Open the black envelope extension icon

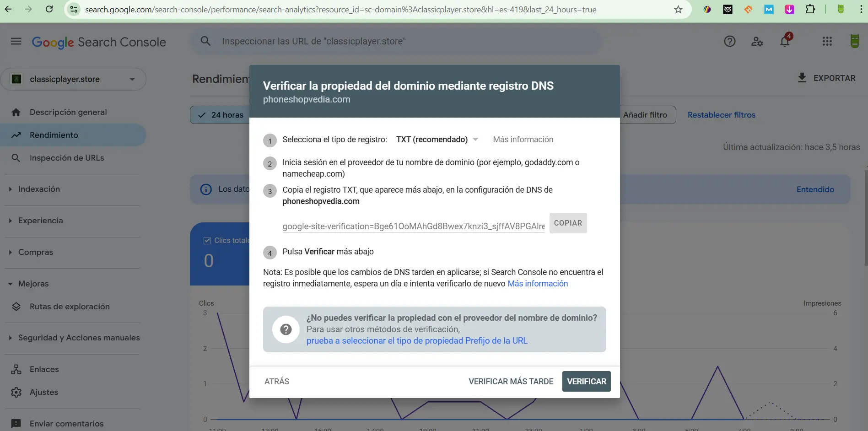728,9
